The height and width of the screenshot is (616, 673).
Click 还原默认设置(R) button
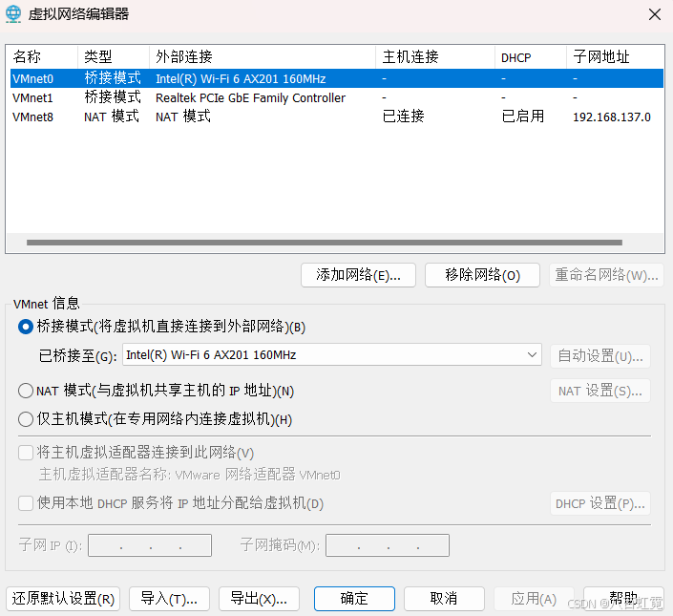tap(63, 599)
